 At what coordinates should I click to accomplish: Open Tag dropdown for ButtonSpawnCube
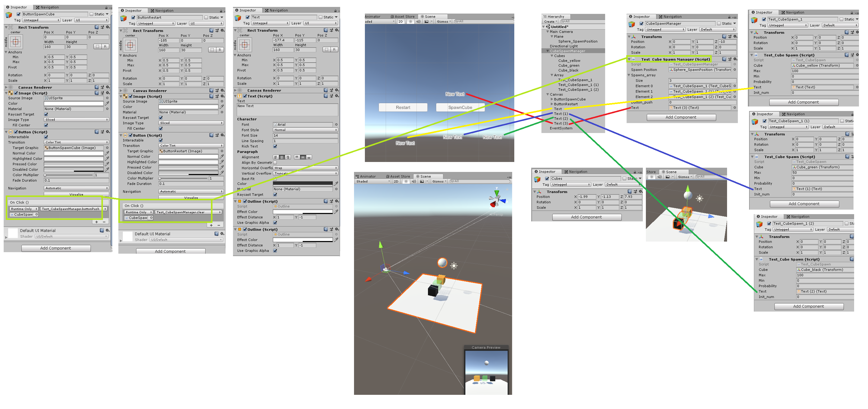tap(41, 20)
